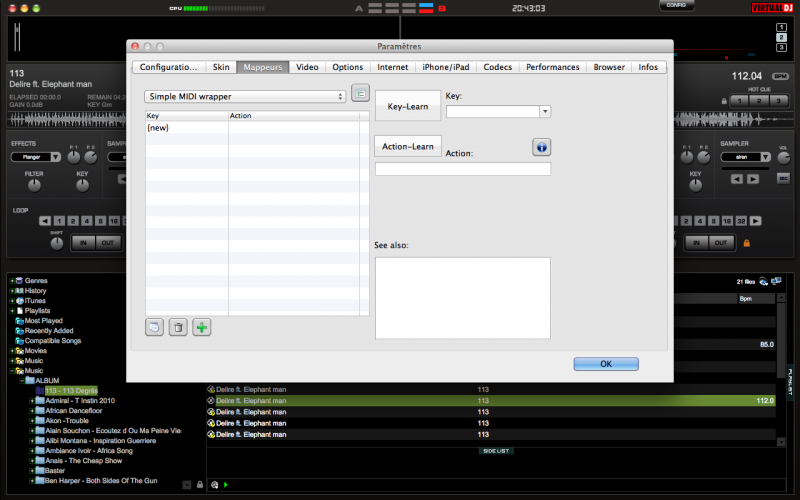Switch to the Skin tab
Viewport: 800px width, 500px height.
pyautogui.click(x=221, y=67)
